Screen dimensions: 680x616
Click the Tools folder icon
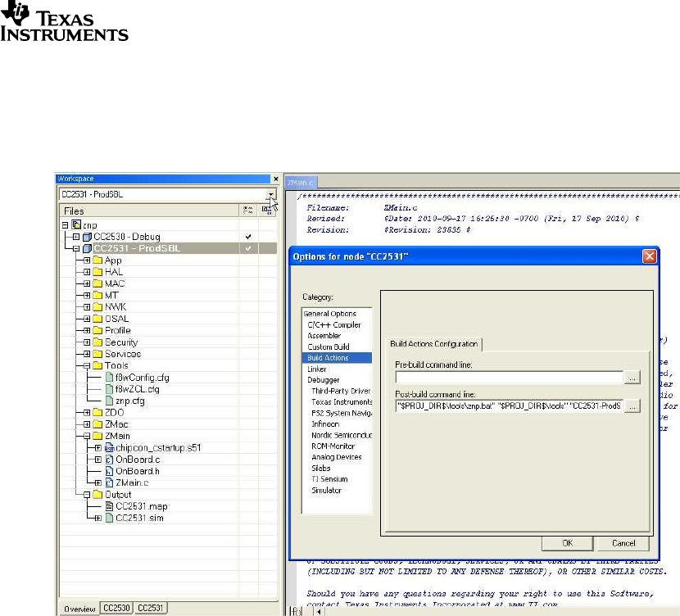coord(98,365)
